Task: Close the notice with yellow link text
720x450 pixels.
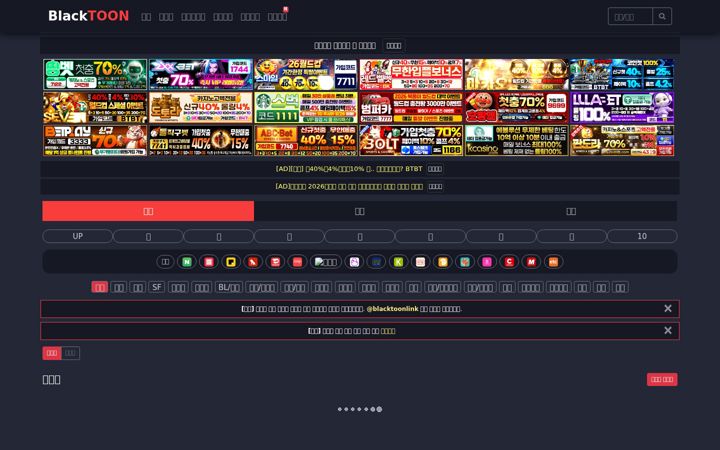Action: 668,331
